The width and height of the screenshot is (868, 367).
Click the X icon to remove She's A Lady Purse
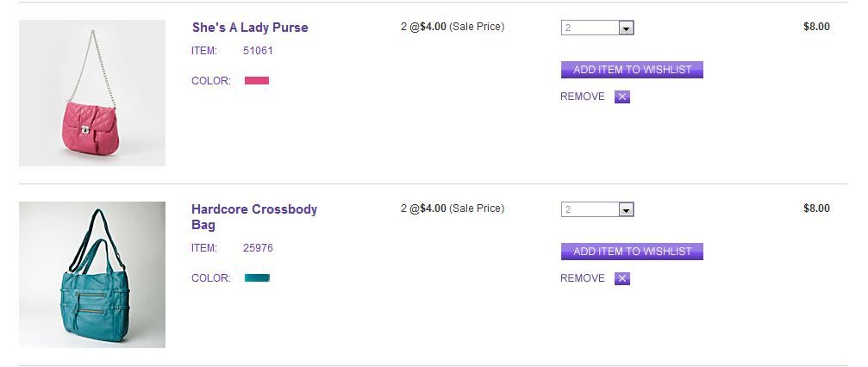tap(622, 96)
